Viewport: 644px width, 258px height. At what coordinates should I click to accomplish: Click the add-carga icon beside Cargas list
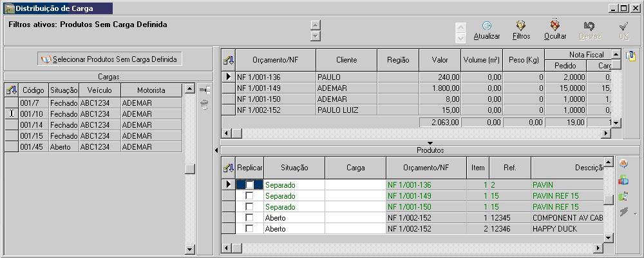[205, 90]
